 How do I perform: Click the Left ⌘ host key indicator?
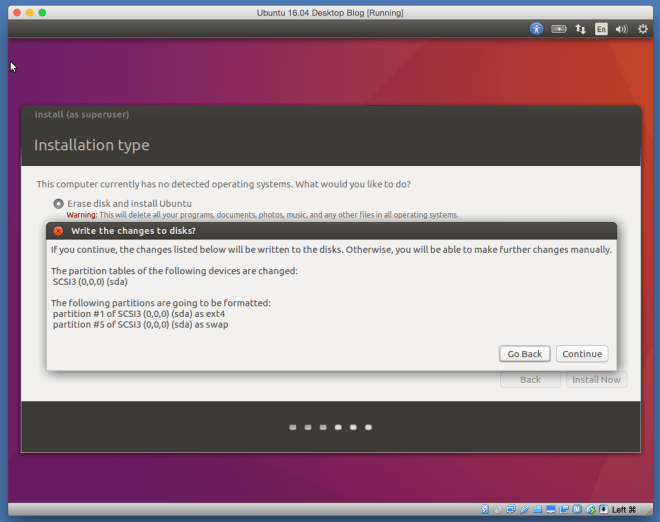click(625, 510)
